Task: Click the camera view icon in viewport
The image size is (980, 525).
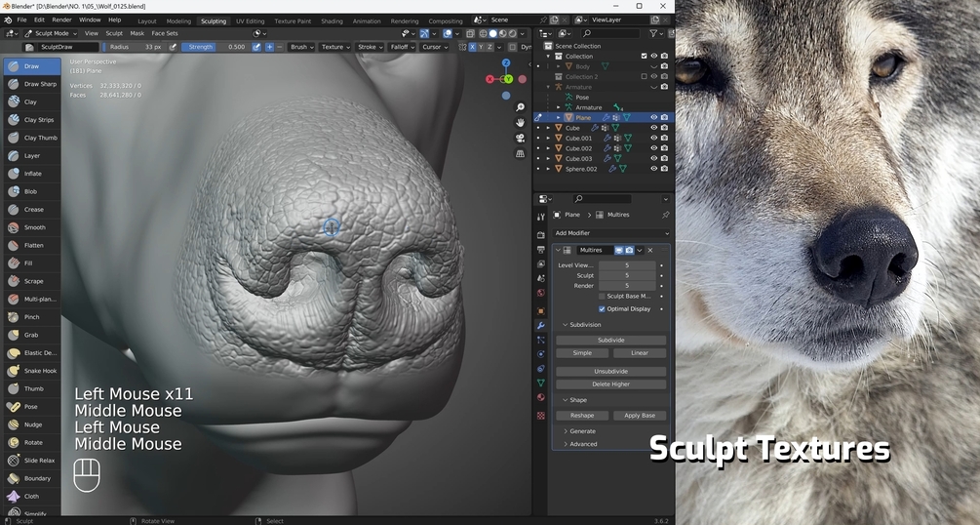Action: [520, 139]
